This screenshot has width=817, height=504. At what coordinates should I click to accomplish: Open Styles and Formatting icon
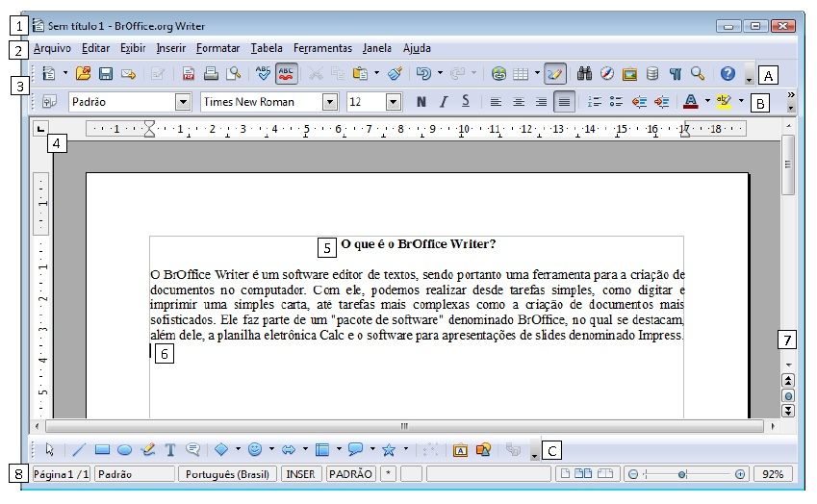click(x=49, y=101)
